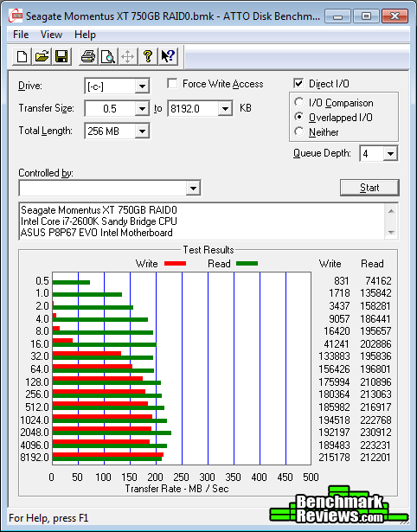417x532 pixels.
Task: Select the Neither radio button
Action: coord(299,131)
